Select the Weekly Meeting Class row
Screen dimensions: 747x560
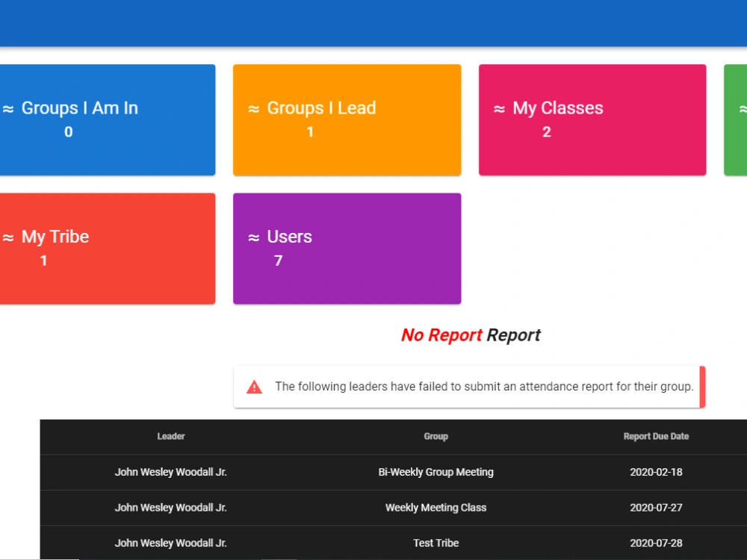pos(436,508)
